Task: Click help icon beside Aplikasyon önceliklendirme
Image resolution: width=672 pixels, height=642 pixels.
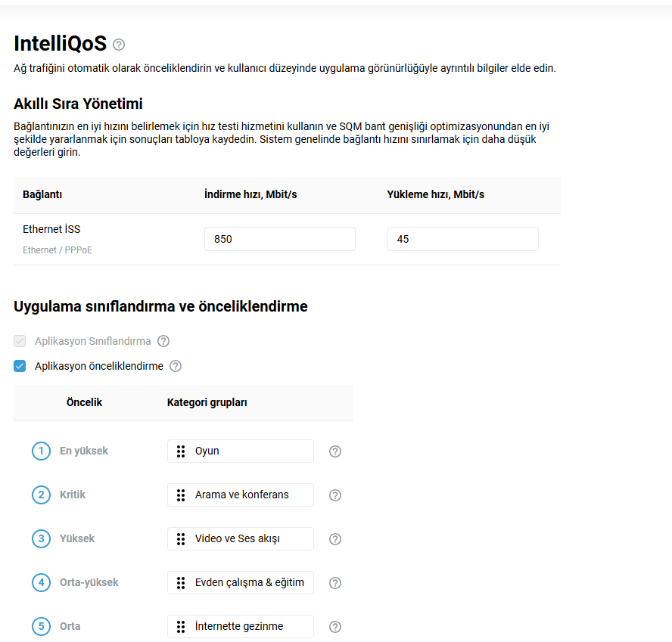Action: point(176,366)
